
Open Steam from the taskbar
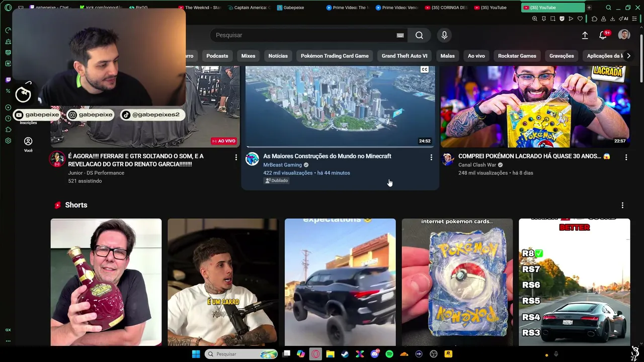[345, 354]
